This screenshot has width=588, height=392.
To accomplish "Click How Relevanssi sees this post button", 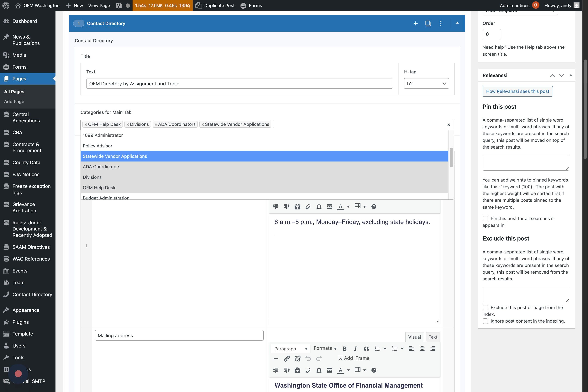I will (x=517, y=92).
